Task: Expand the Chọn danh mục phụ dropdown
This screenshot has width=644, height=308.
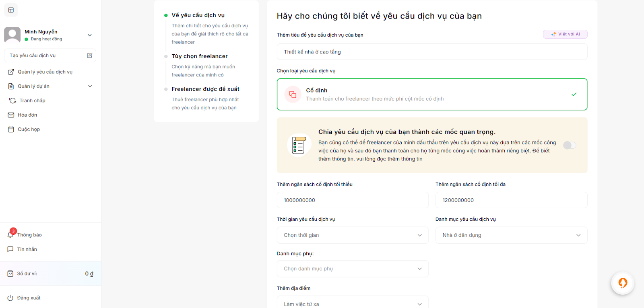Action: coord(352,269)
